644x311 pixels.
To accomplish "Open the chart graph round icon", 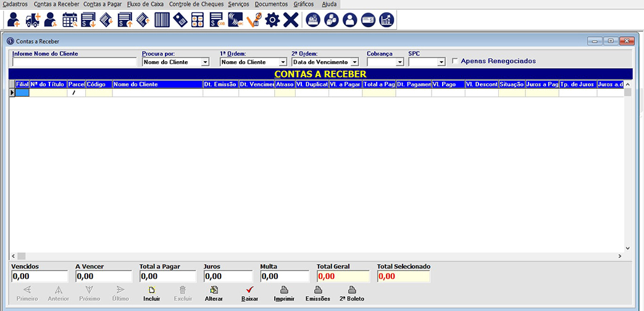I will click(x=387, y=20).
